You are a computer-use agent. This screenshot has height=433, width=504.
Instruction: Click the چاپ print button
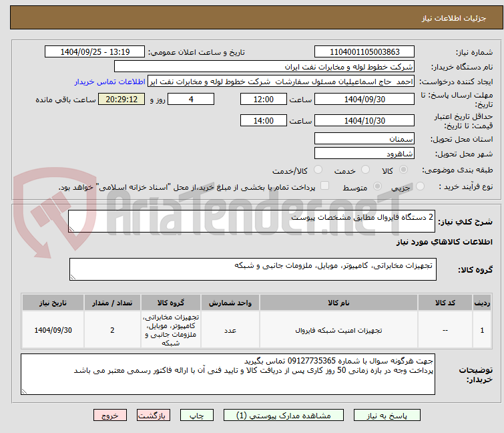pyautogui.click(x=196, y=416)
